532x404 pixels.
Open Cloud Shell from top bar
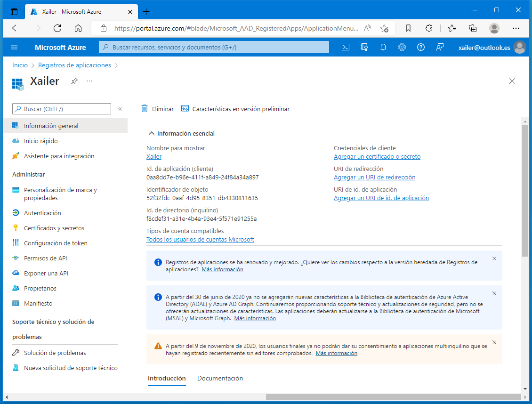[346, 47]
